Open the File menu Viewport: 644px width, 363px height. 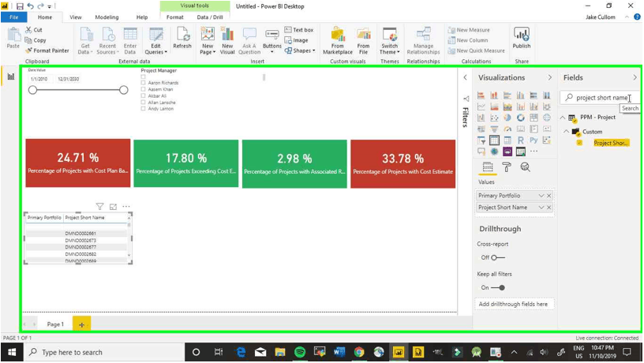click(13, 17)
